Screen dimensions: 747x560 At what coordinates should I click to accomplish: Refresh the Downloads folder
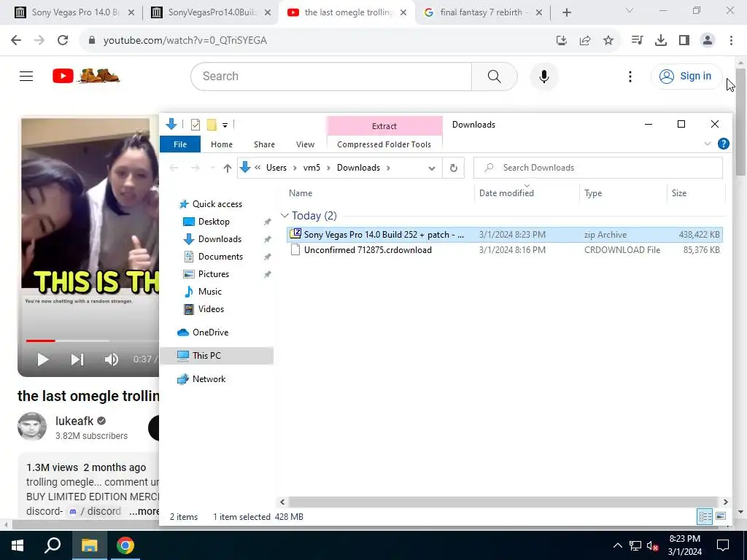point(454,168)
